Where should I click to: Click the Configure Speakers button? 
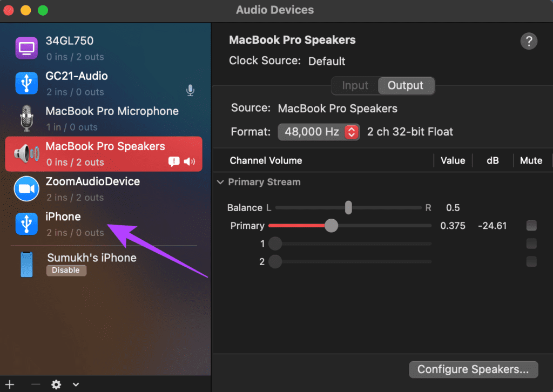coord(473,369)
